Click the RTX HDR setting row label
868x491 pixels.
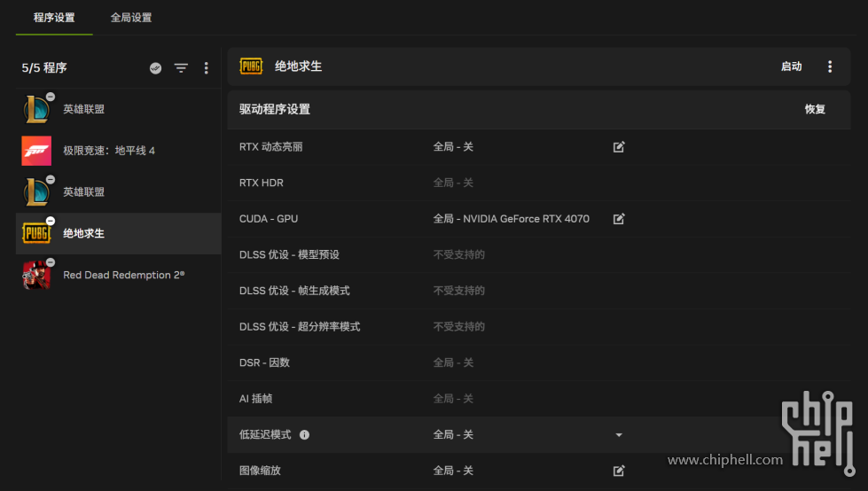(262, 183)
